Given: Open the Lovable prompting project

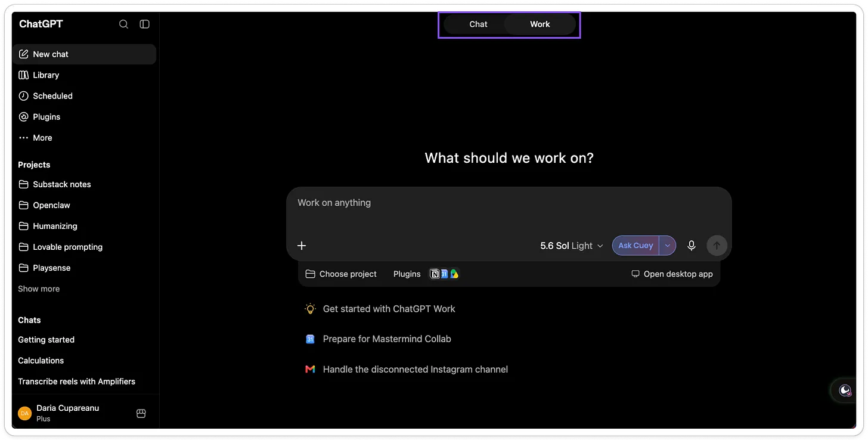Looking at the screenshot, I should [x=84, y=247].
